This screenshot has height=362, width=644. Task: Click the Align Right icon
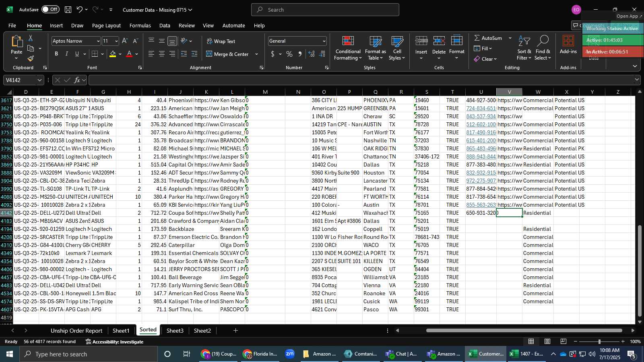pos(172,54)
